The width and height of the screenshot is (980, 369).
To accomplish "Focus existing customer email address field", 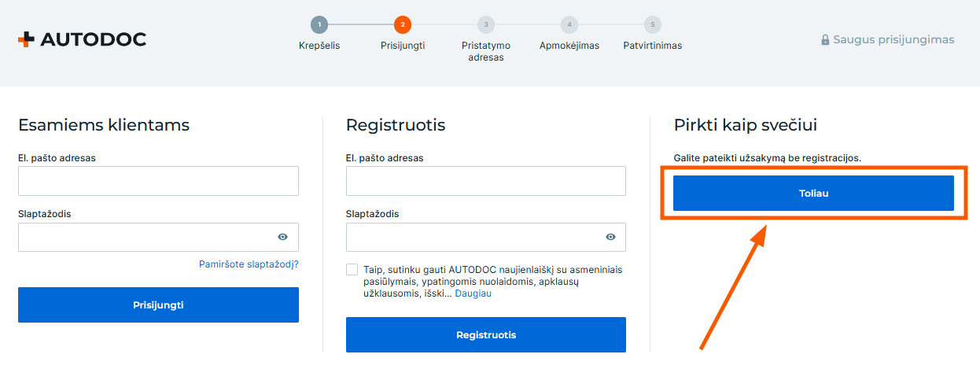I will tap(158, 181).
